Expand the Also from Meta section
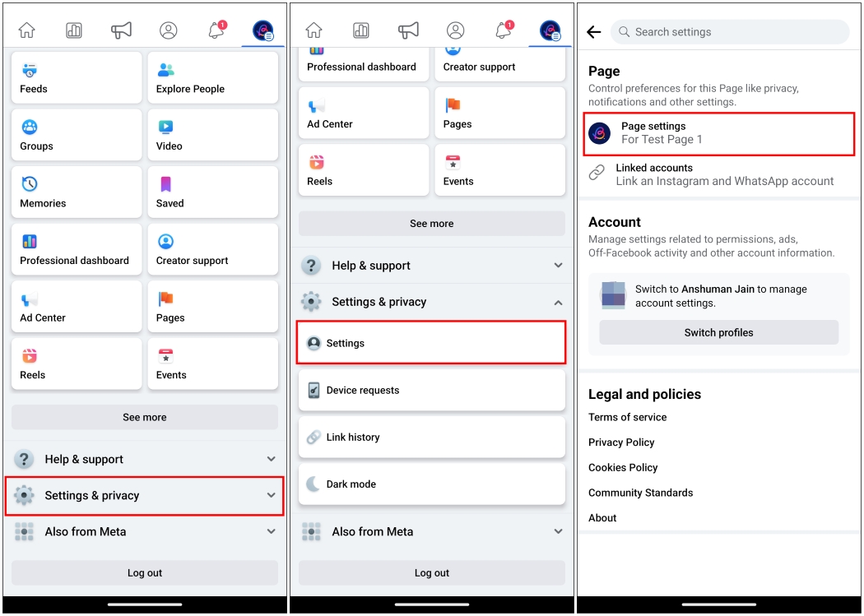864x616 pixels. coord(145,532)
